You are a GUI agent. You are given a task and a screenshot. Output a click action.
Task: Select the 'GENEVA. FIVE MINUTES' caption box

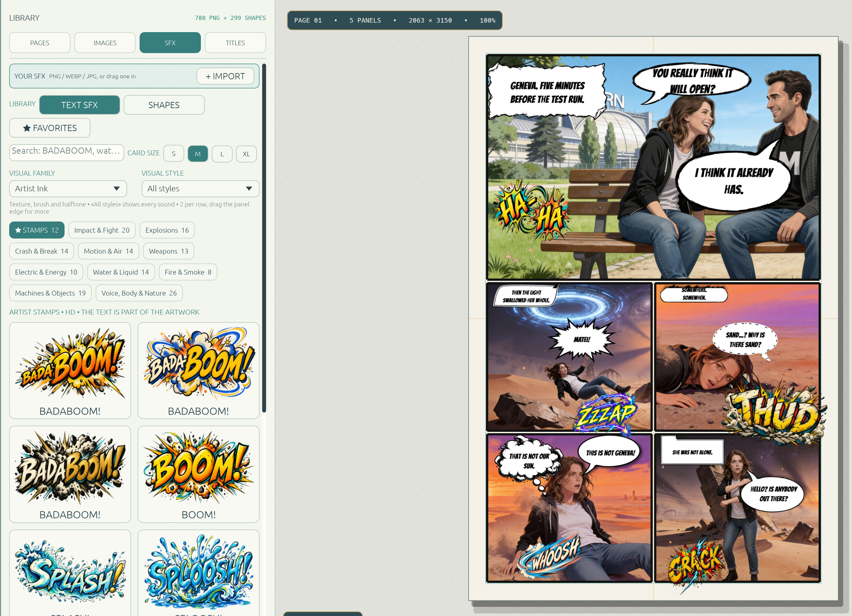(547, 92)
